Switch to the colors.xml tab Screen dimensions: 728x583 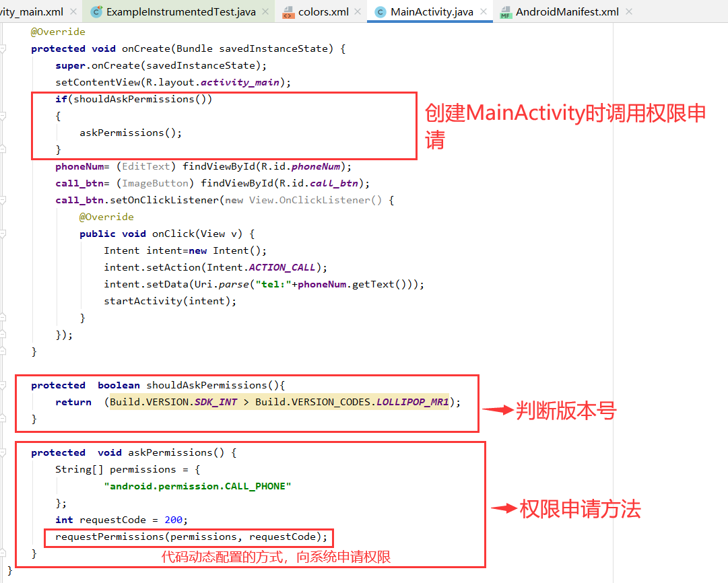pyautogui.click(x=323, y=12)
